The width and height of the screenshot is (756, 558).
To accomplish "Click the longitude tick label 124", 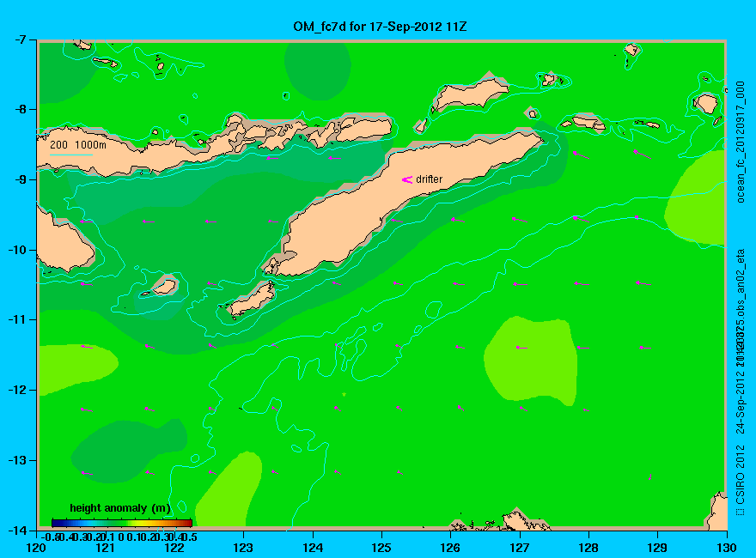I will tap(313, 548).
